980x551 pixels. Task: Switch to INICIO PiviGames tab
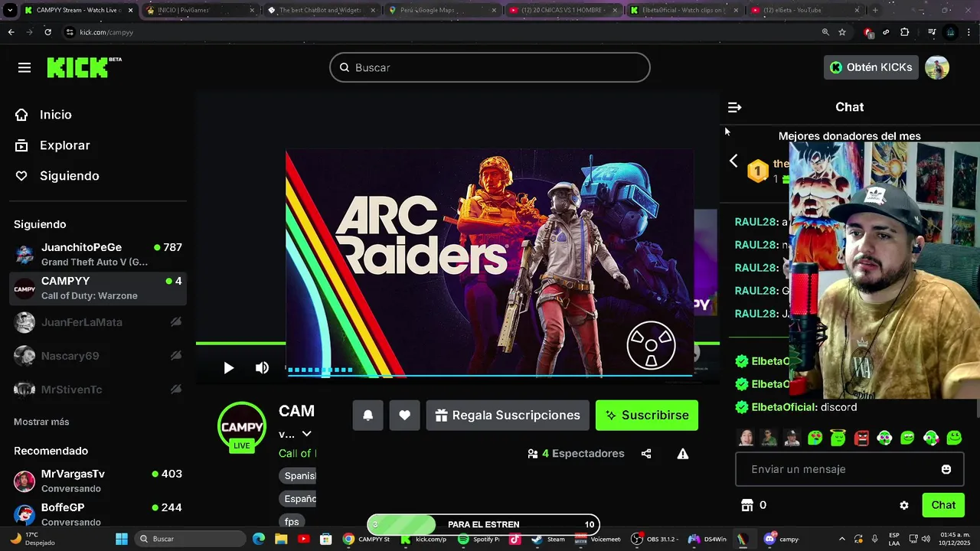199,10
